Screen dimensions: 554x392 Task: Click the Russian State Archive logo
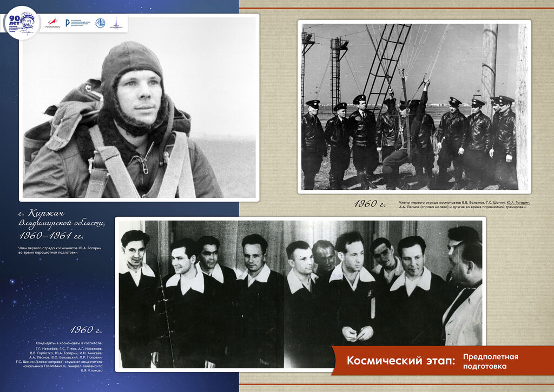(x=78, y=23)
